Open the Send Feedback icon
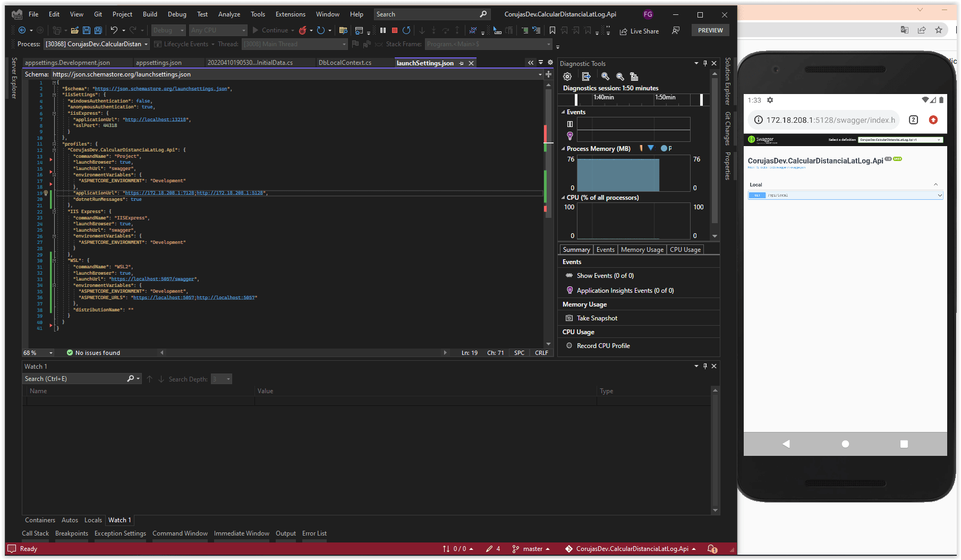The image size is (961, 560). coord(676,30)
